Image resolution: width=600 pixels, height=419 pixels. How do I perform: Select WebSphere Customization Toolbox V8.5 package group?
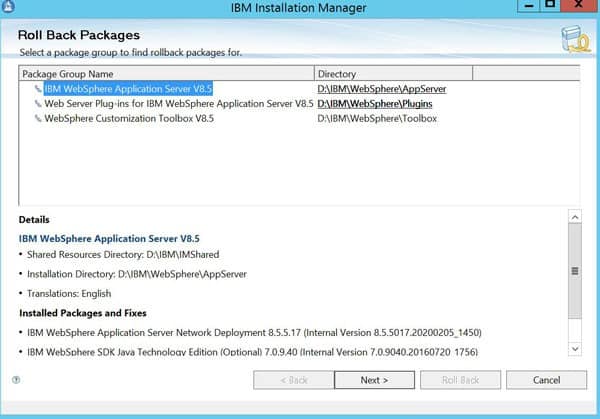(129, 119)
